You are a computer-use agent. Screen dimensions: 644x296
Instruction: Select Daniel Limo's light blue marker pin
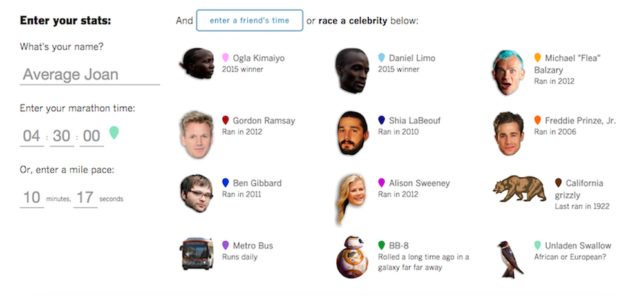coord(381,57)
